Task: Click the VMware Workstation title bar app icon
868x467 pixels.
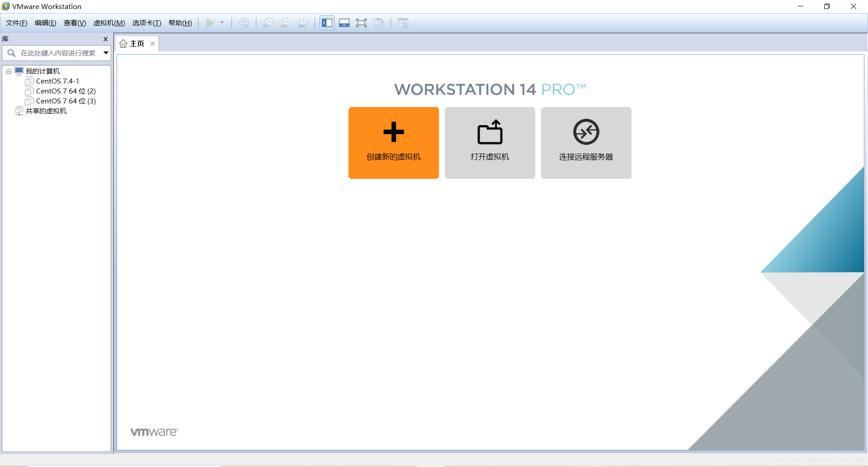Action: coord(5,6)
